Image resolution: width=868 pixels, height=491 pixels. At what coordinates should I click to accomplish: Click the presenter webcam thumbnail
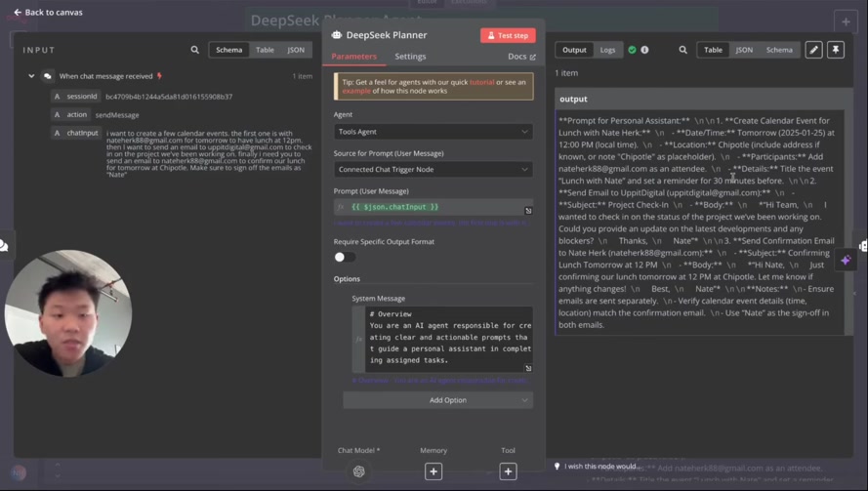click(68, 313)
